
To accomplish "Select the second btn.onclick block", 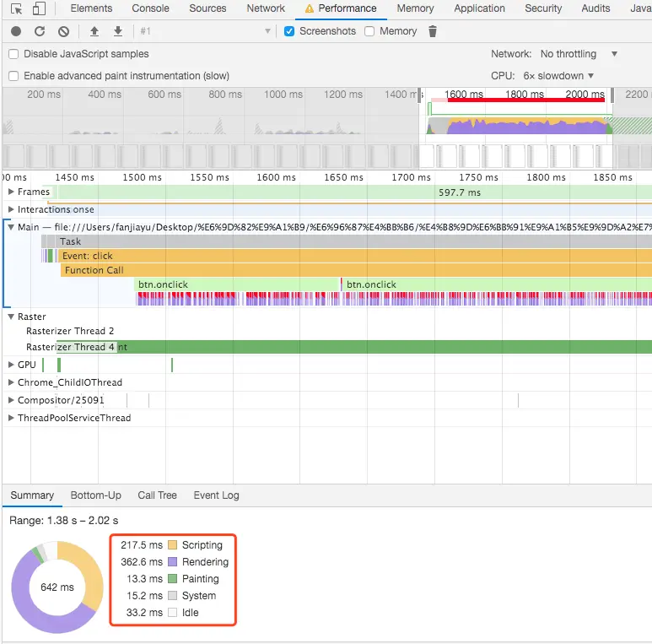I will tap(497, 284).
